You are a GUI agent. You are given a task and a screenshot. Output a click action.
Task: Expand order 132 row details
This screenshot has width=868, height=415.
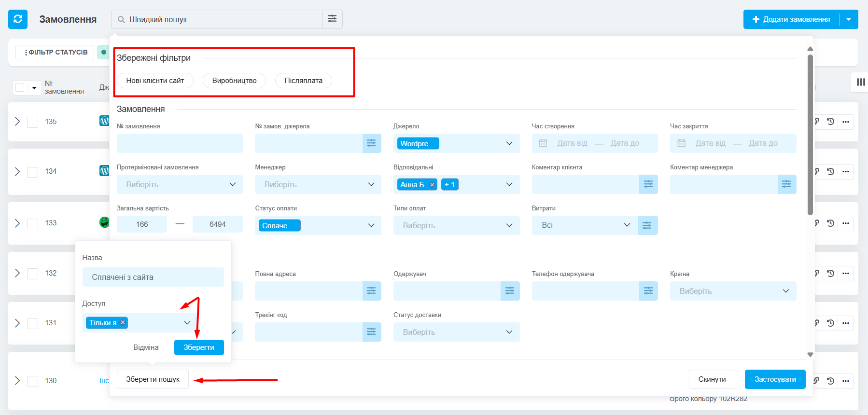(x=17, y=273)
